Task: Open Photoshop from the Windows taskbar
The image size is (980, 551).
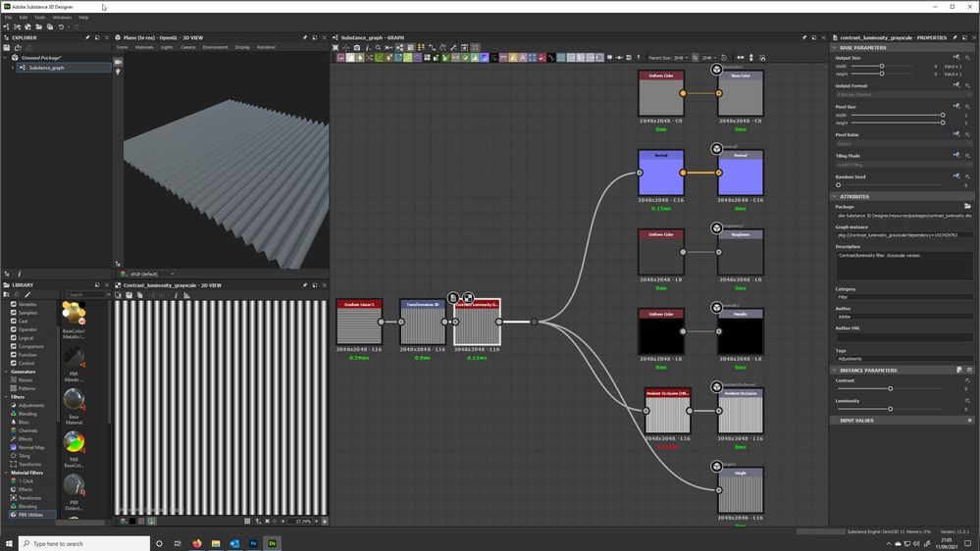Action: (x=253, y=542)
